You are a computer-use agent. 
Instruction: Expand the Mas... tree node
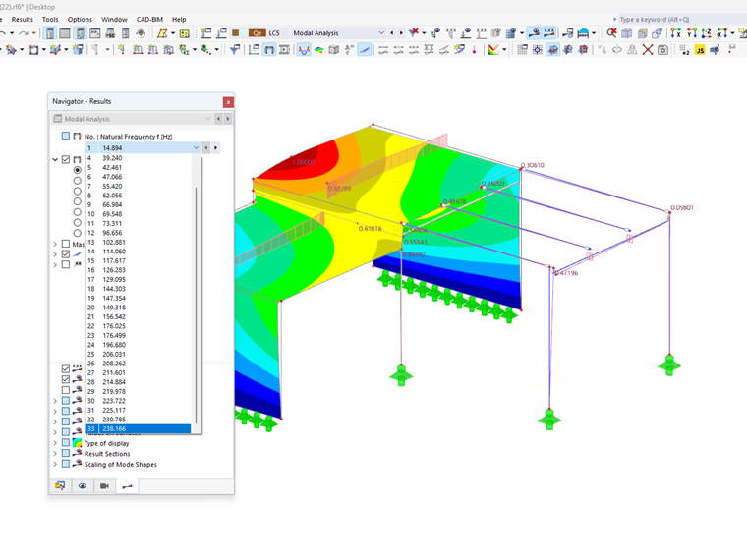point(55,244)
